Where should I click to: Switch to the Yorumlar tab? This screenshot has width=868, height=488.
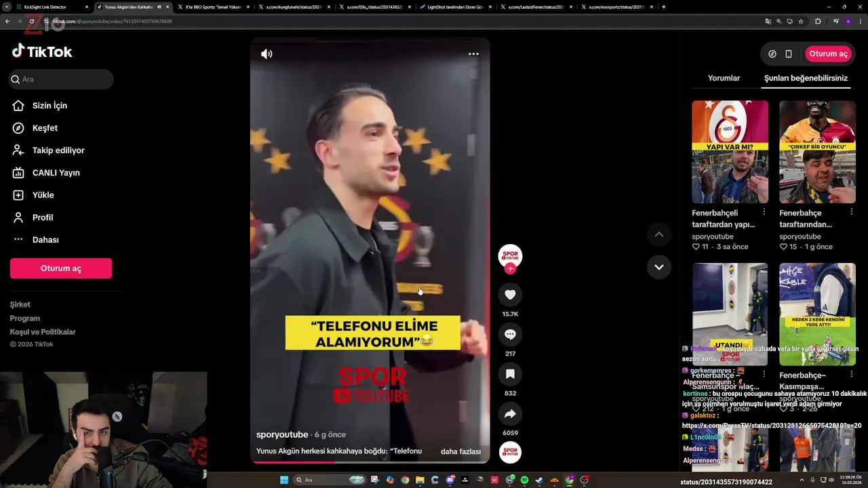pos(724,78)
